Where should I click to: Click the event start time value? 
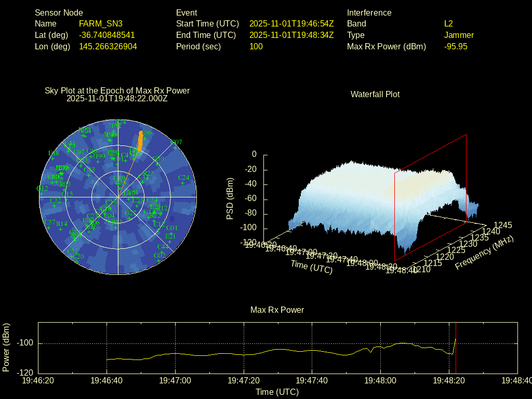click(x=291, y=23)
